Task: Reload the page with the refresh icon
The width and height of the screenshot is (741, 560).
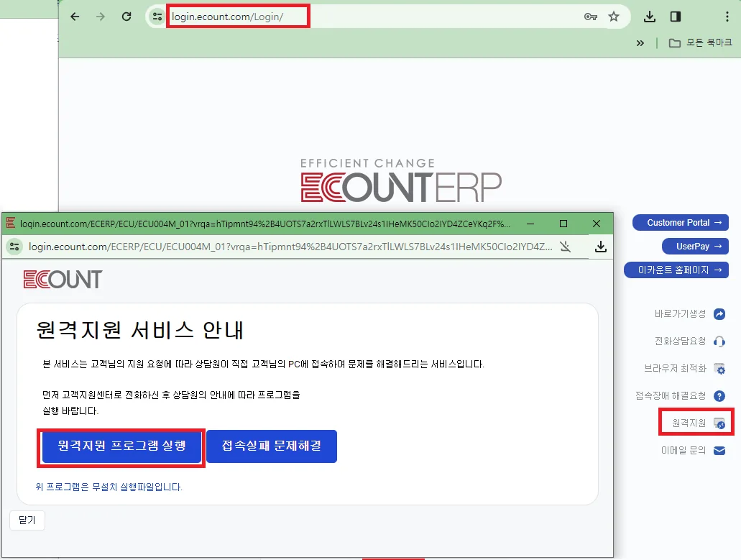Action: [x=126, y=17]
